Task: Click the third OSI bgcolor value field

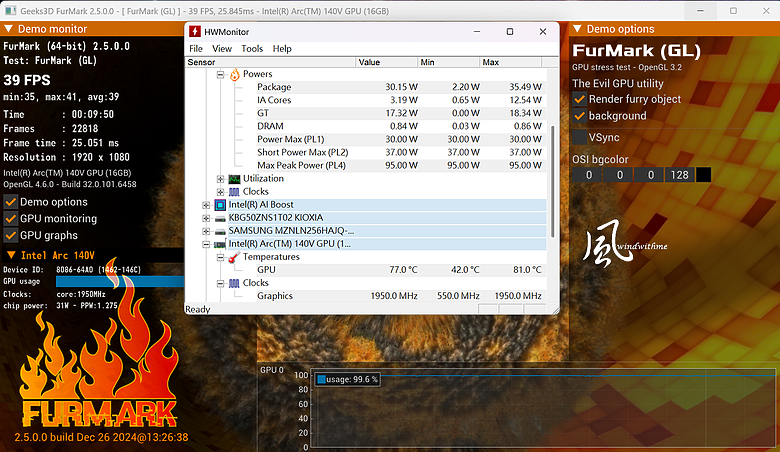Action: click(x=649, y=175)
